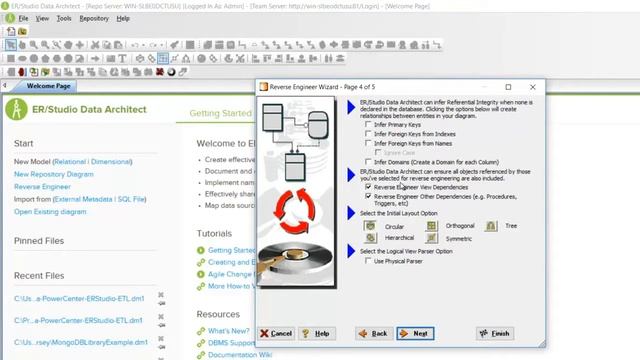Switch to the Welcome Page tab
Viewport: 640px width, 360px height.
pos(48,86)
